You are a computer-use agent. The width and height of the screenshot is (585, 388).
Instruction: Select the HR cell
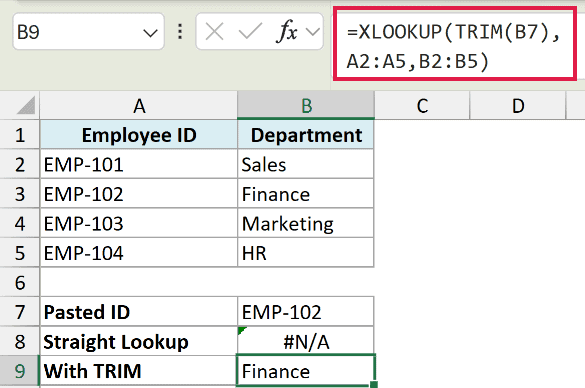tap(306, 253)
